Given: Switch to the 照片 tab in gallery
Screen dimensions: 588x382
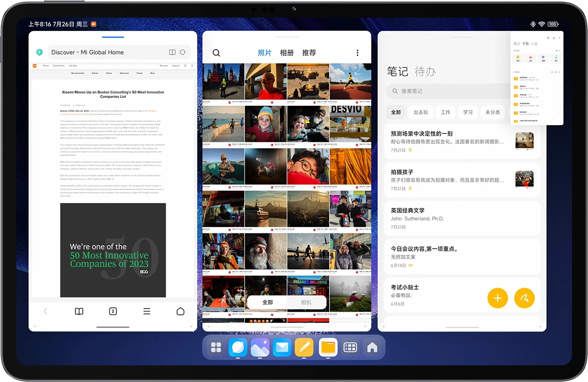Looking at the screenshot, I should [265, 53].
